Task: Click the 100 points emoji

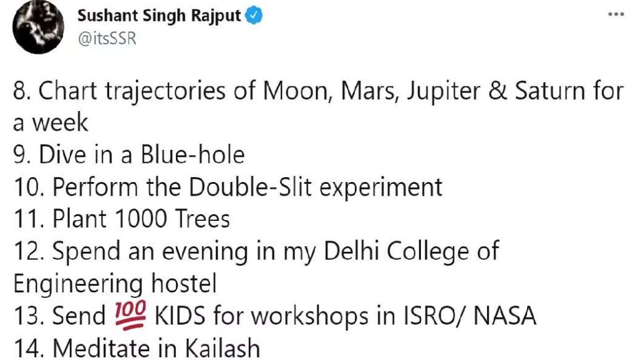Action: tap(129, 315)
